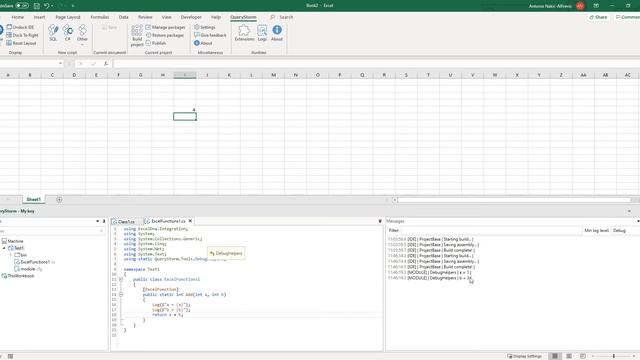The image size is (640, 360).
Task: Select column S header
Action: (x=406, y=75)
